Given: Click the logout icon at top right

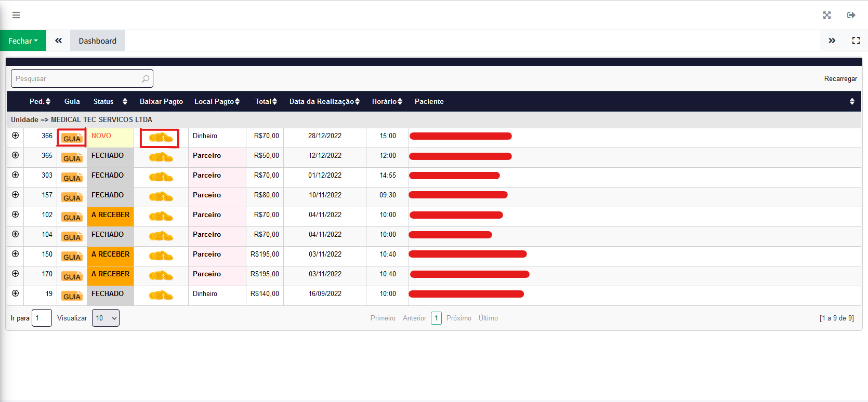Looking at the screenshot, I should pos(851,15).
